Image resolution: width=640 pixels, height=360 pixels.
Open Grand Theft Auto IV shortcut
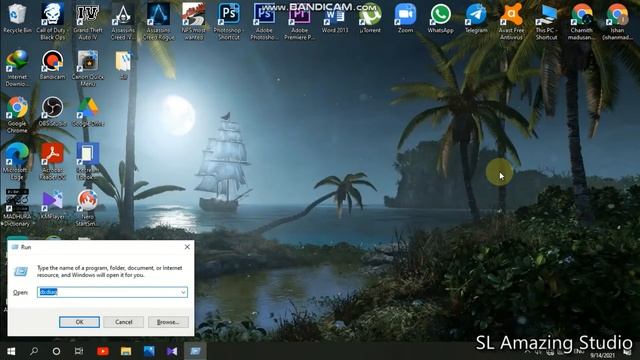[88, 21]
